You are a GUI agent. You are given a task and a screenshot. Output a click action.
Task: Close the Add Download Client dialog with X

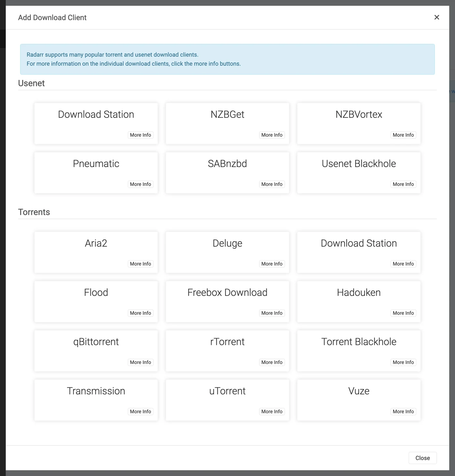[x=436, y=17]
